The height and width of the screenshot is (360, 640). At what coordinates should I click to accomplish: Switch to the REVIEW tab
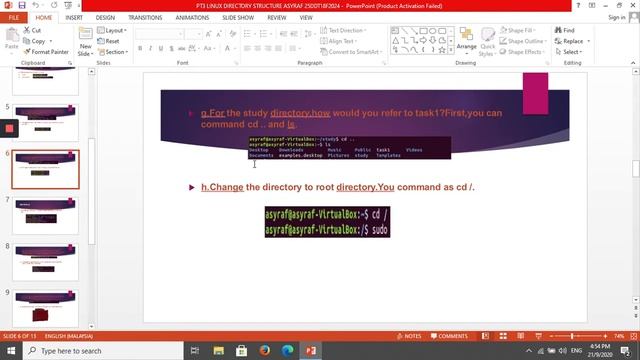click(x=277, y=18)
